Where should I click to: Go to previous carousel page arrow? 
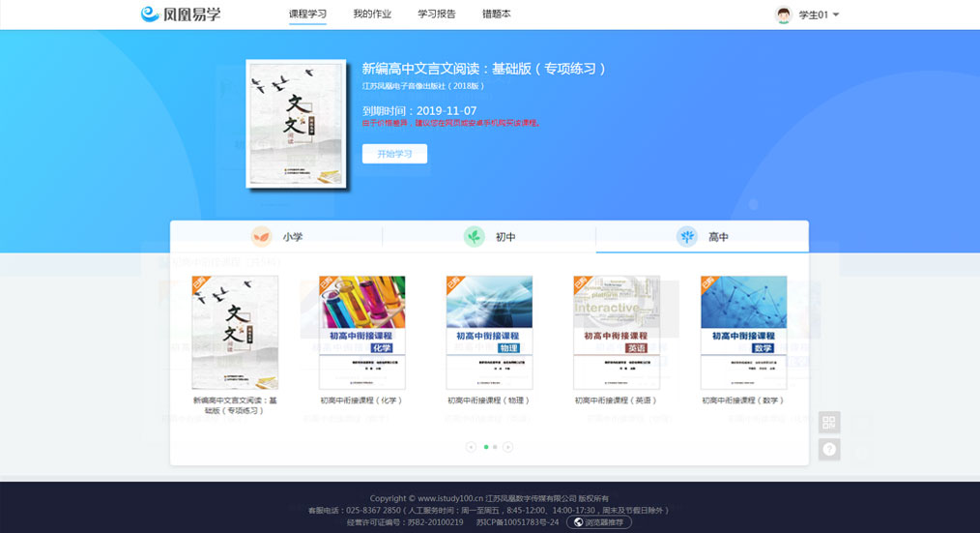[472, 447]
